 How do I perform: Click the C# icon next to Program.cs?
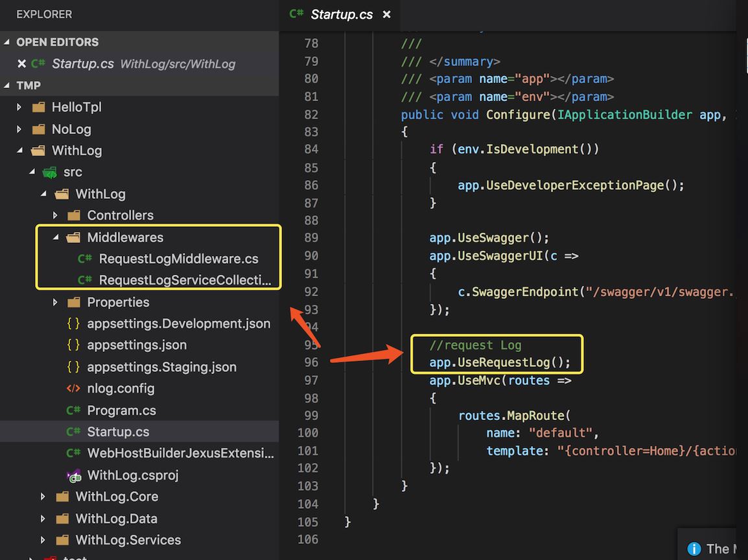coord(73,410)
